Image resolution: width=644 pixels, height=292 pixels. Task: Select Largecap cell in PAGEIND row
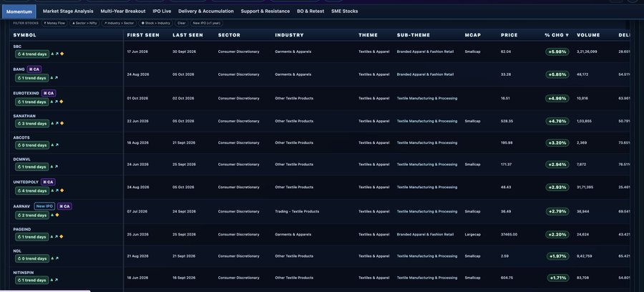[472, 235]
